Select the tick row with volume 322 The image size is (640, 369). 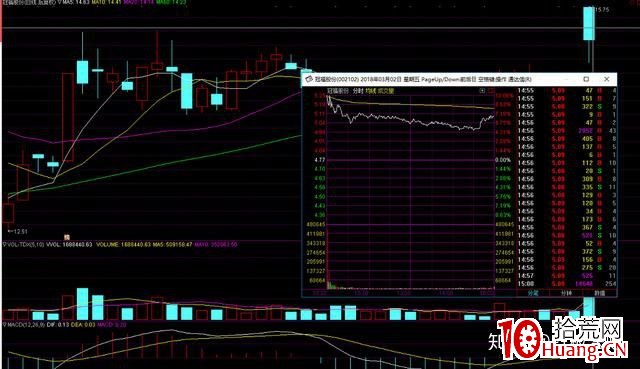[567, 107]
